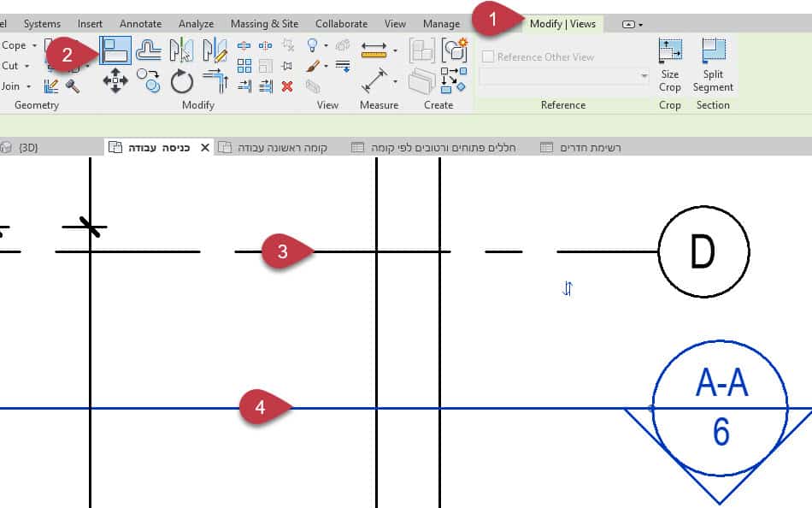
Task: Select the grid bubble D
Action: pyautogui.click(x=703, y=252)
